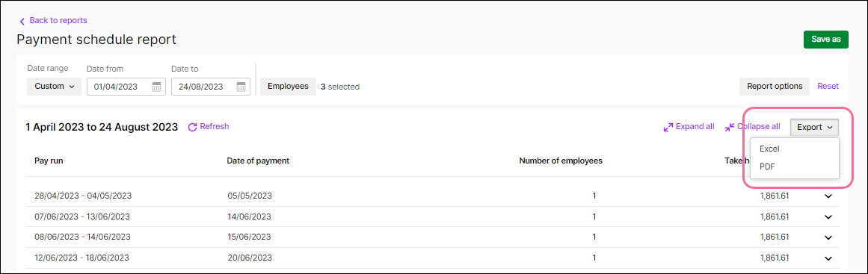Click the Expand all arrows icon
Viewport: 868px width, 274px height.
[x=668, y=127]
